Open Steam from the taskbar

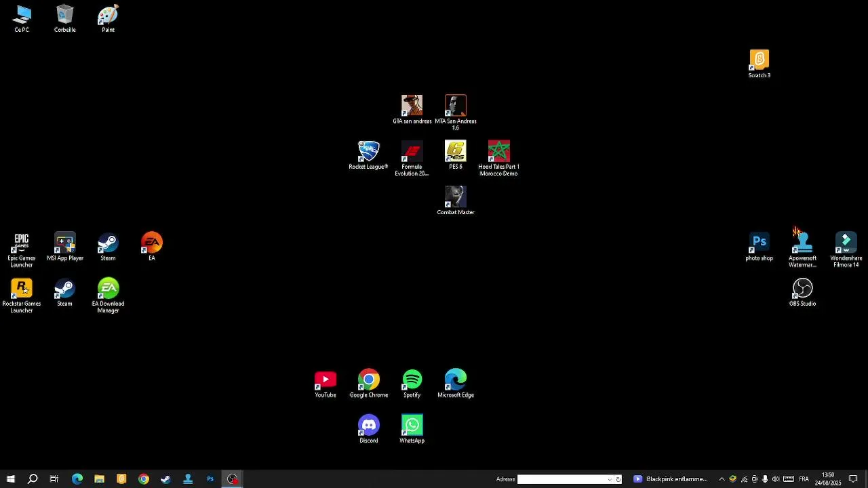coord(165,479)
